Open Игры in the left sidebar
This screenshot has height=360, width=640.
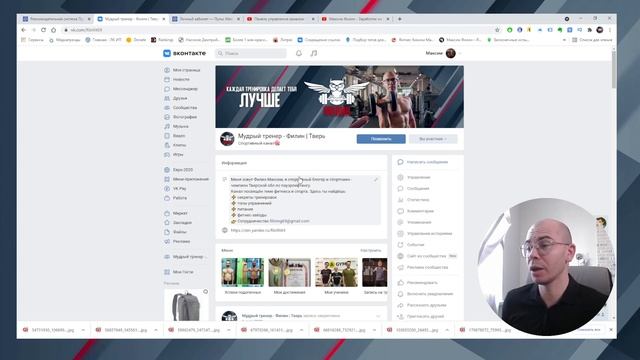click(174, 155)
